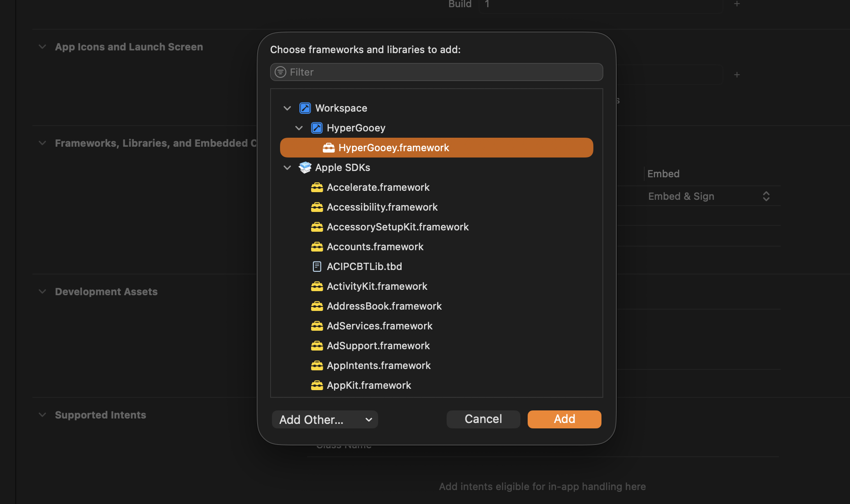The width and height of the screenshot is (850, 504).
Task: Select AdSupport.framework in the list
Action: [437, 346]
